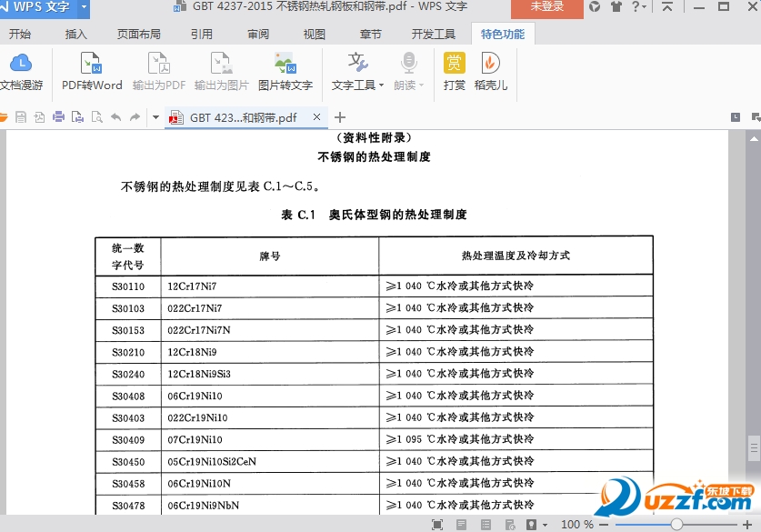
Task: Click the 100 % zoom level label
Action: [x=577, y=525]
